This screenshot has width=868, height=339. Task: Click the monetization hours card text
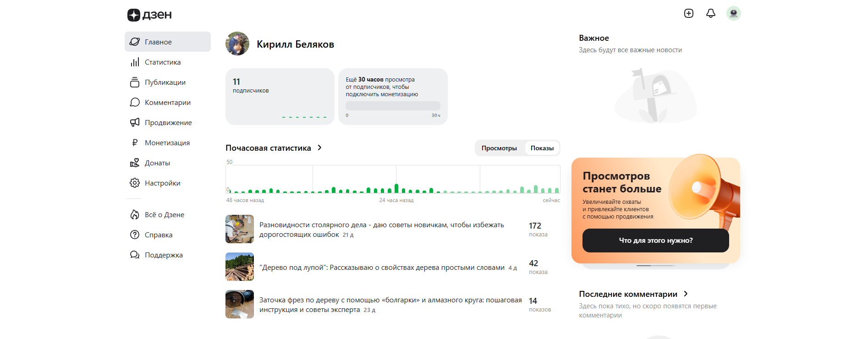382,87
